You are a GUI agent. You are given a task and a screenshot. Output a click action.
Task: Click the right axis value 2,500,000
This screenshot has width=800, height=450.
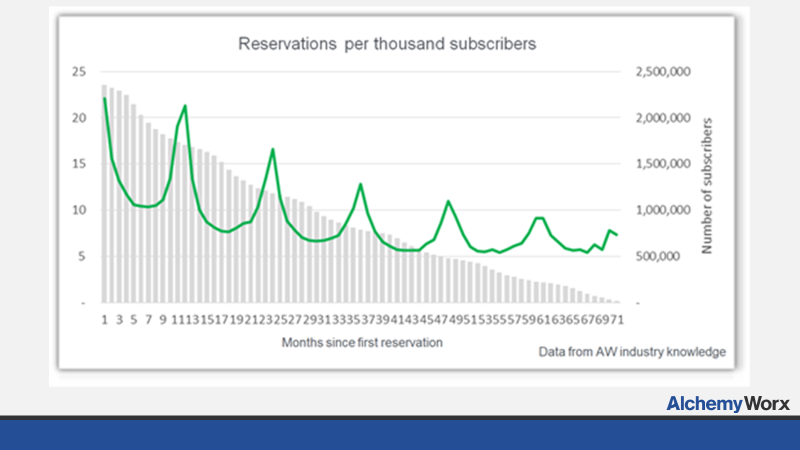coord(663,71)
